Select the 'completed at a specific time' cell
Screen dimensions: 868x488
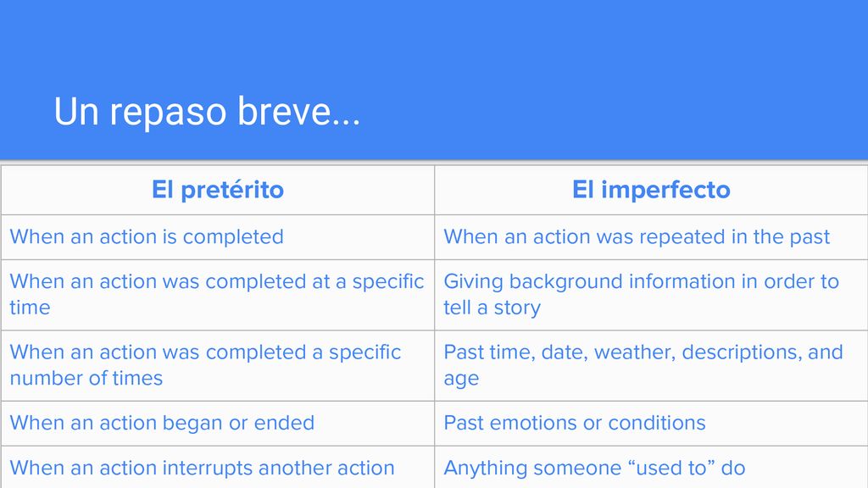pyautogui.click(x=218, y=295)
